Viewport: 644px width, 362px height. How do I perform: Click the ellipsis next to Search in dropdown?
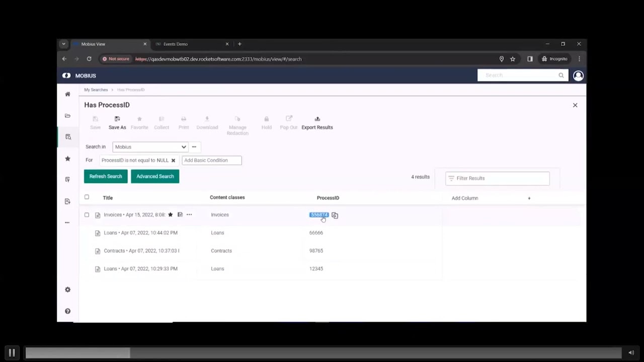click(x=194, y=147)
